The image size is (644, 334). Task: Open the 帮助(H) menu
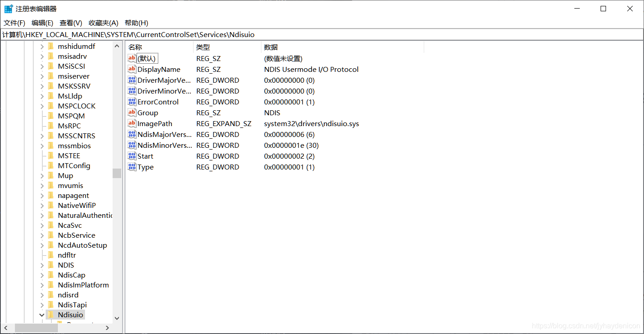pyautogui.click(x=137, y=23)
